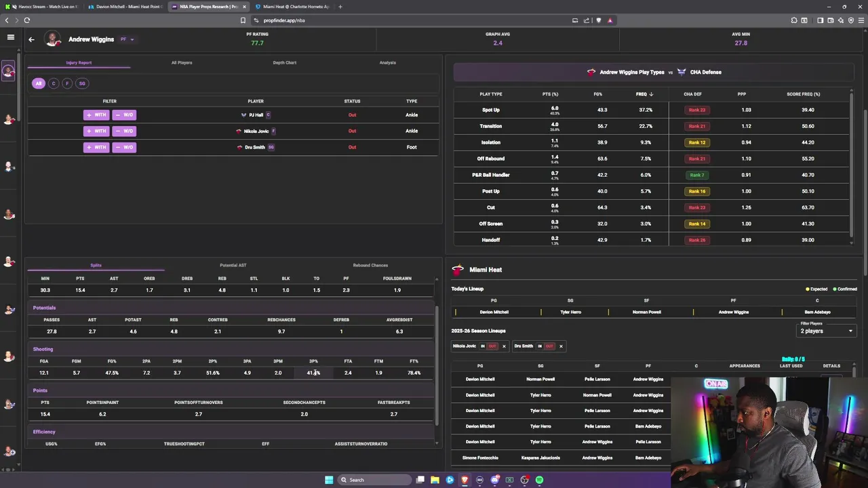Open the Filter Players 2 players dropdown
868x488 pixels.
click(x=826, y=331)
